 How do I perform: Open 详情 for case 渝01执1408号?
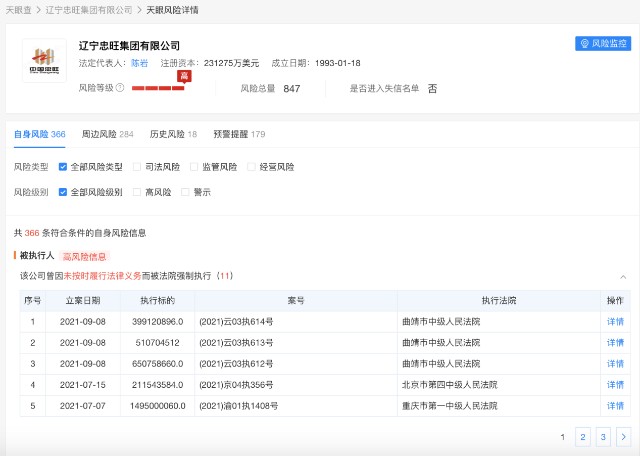616,406
